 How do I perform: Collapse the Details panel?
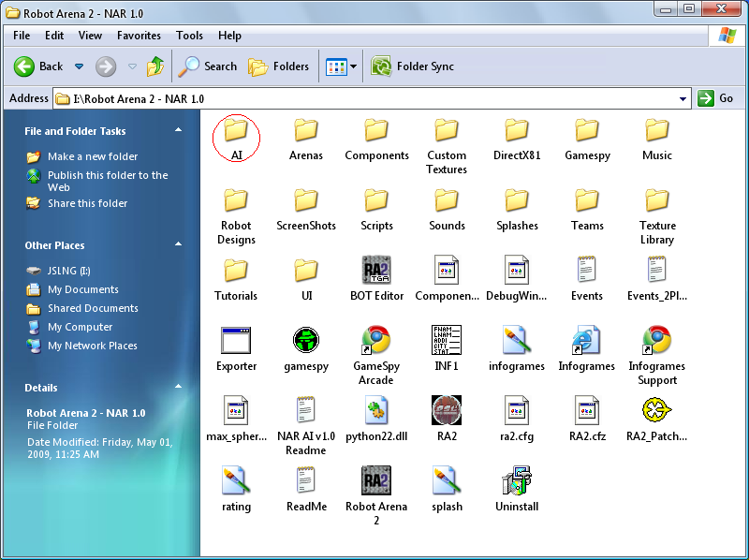(178, 388)
